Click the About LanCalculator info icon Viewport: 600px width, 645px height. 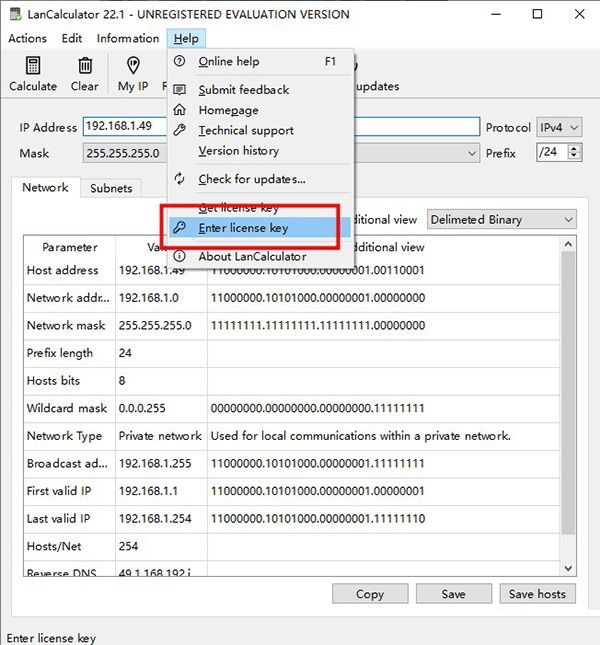pos(179,256)
